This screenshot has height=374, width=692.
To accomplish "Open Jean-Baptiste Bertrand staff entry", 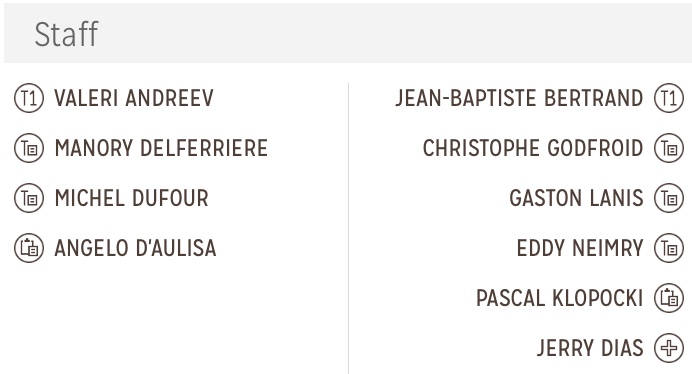I will pos(519,98).
